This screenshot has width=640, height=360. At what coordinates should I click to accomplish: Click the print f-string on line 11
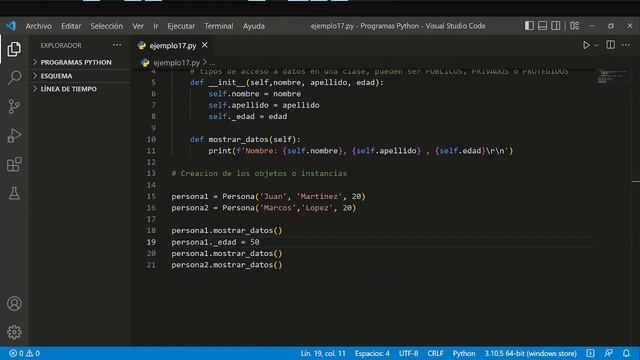360,151
